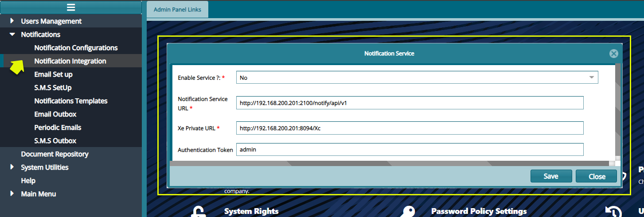Image resolution: width=644 pixels, height=217 pixels.
Task: Open Users Management in the sidebar
Action: (x=51, y=21)
